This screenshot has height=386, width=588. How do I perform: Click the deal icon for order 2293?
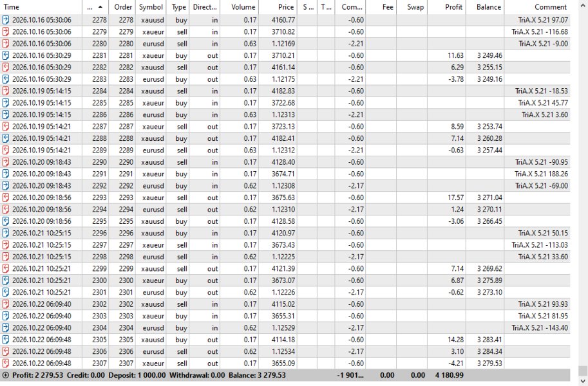click(6, 198)
